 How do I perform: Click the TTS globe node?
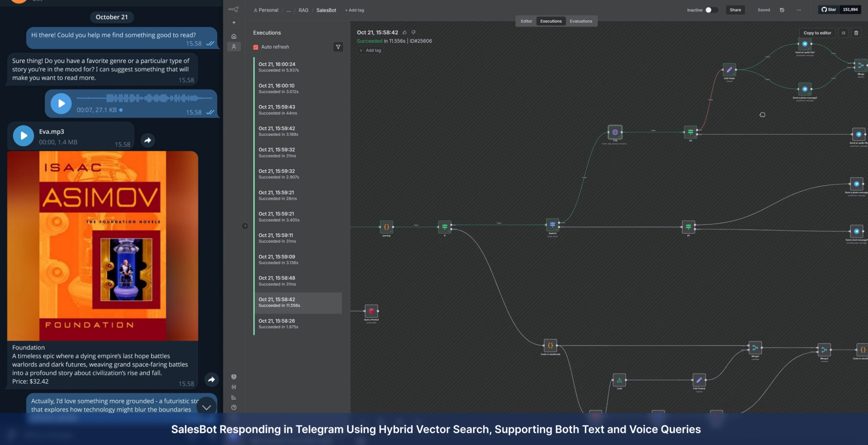[x=615, y=132]
